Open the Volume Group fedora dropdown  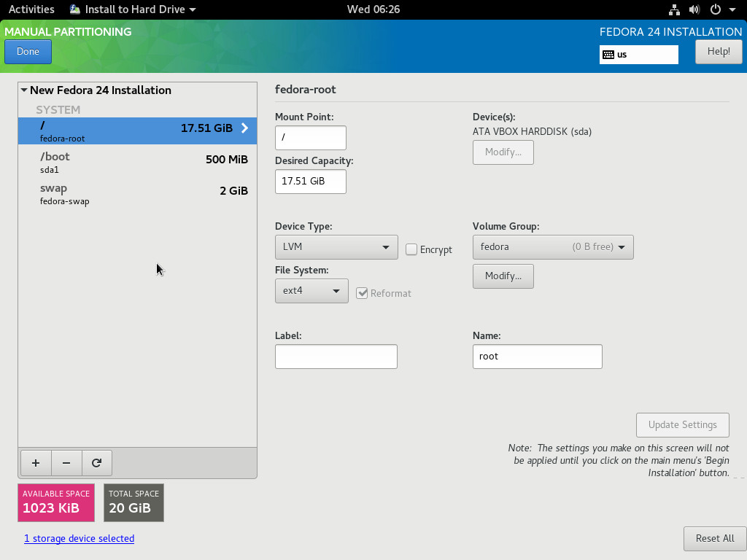(553, 247)
